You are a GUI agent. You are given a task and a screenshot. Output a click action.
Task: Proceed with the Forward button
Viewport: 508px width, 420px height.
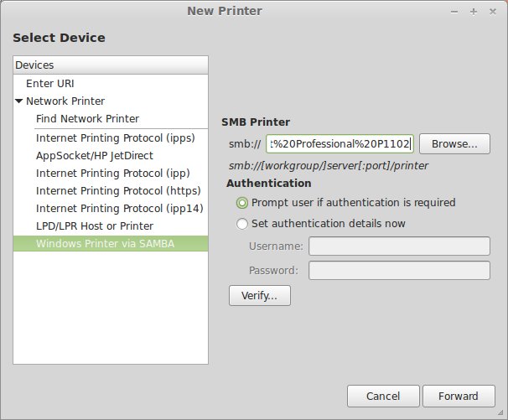pos(458,397)
